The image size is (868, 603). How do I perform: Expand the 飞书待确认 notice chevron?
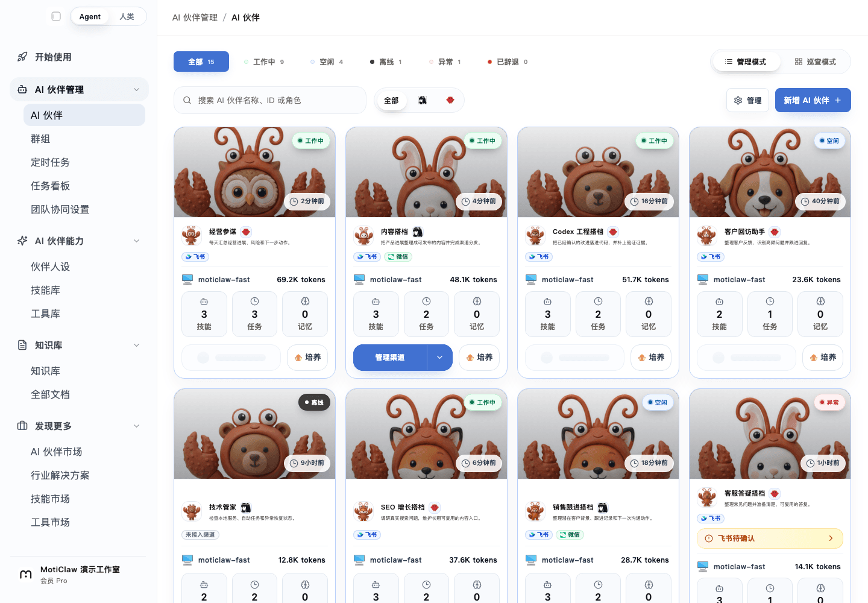pos(831,538)
